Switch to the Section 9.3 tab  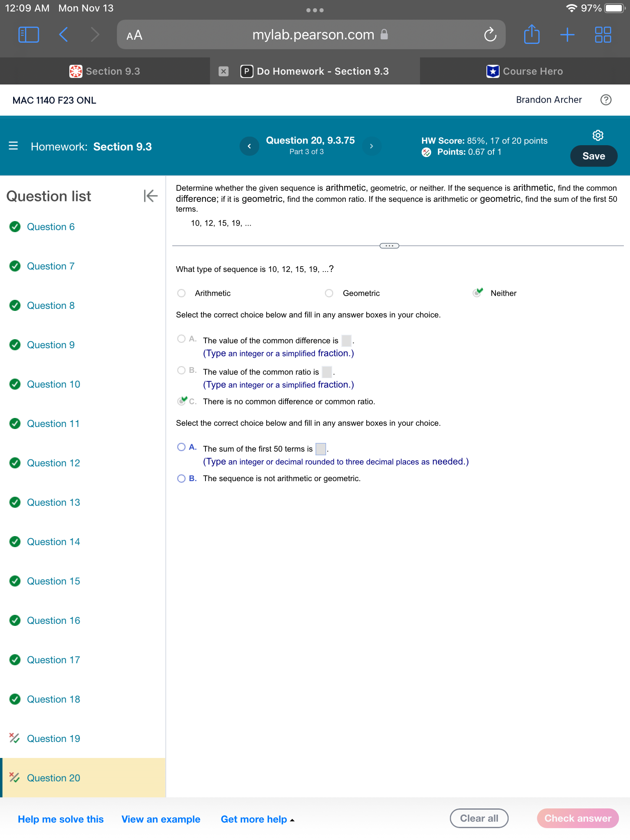pyautogui.click(x=105, y=71)
